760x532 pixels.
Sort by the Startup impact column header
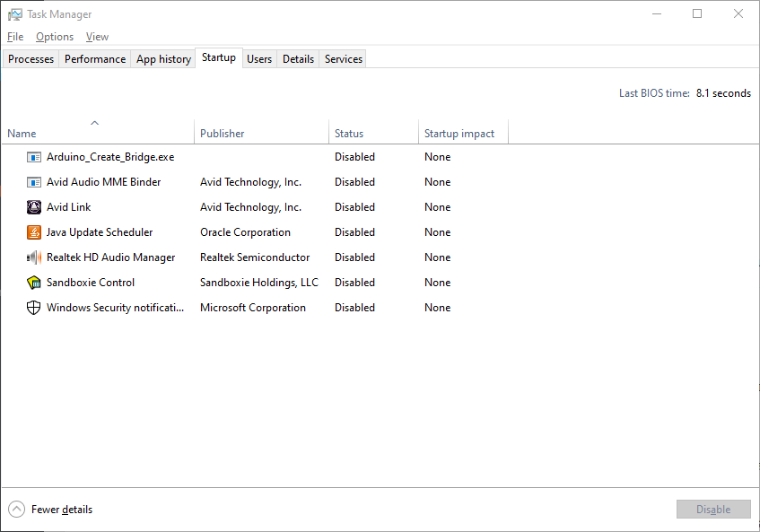463,131
